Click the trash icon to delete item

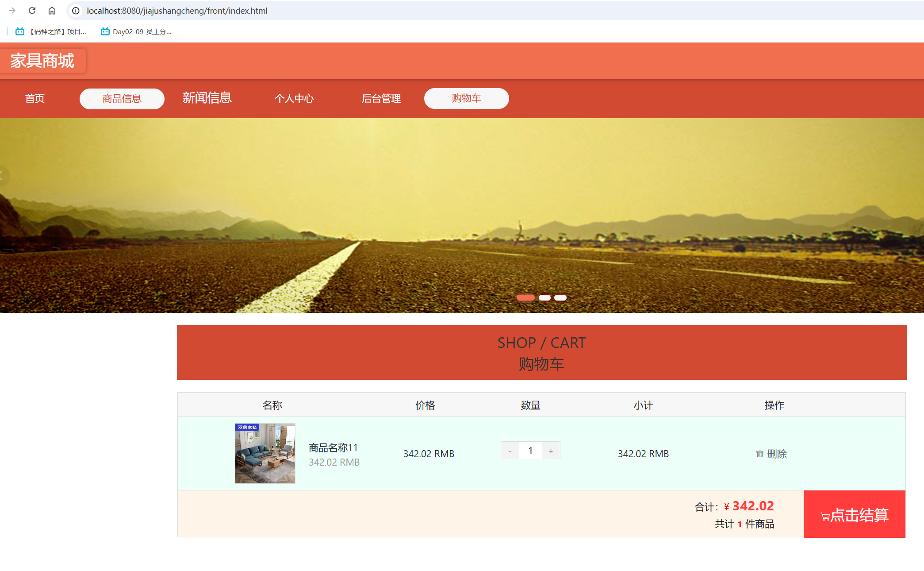click(x=759, y=454)
